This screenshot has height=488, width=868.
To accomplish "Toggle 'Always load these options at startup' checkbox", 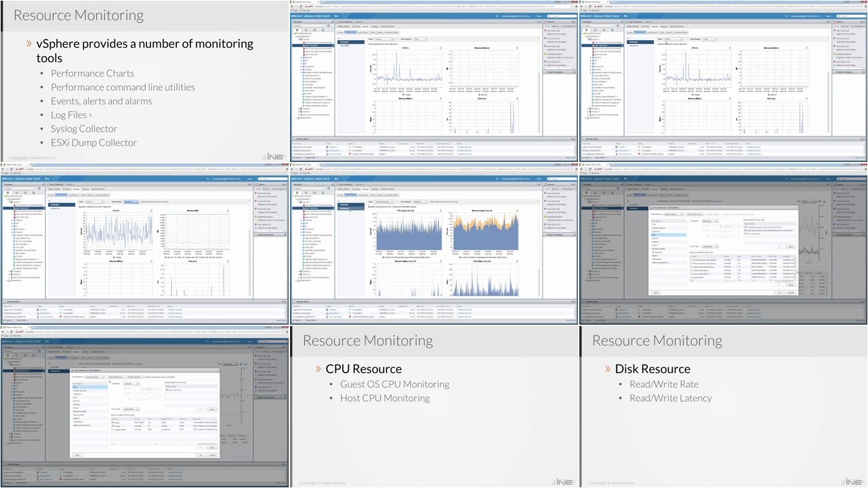I will coord(144,377).
